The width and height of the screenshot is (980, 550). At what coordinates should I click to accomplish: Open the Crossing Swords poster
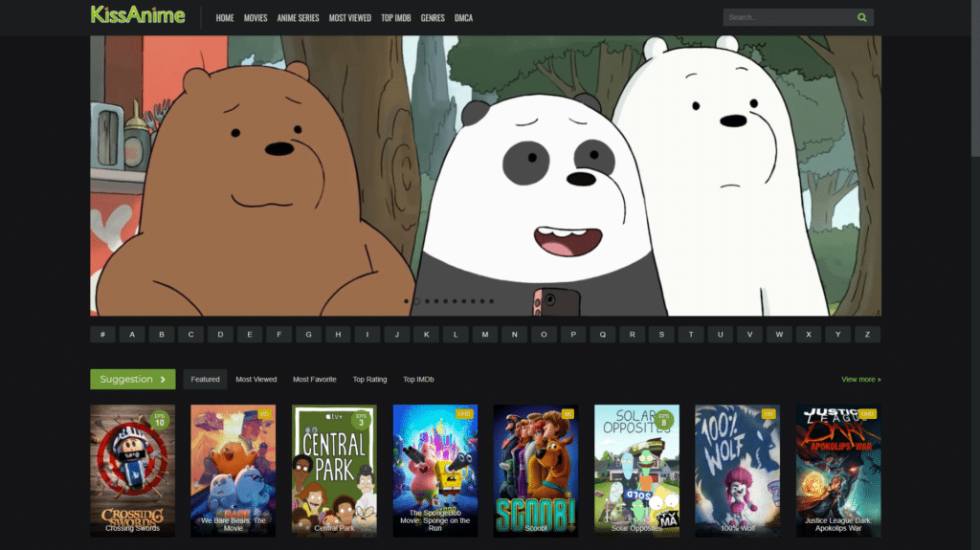point(132,471)
